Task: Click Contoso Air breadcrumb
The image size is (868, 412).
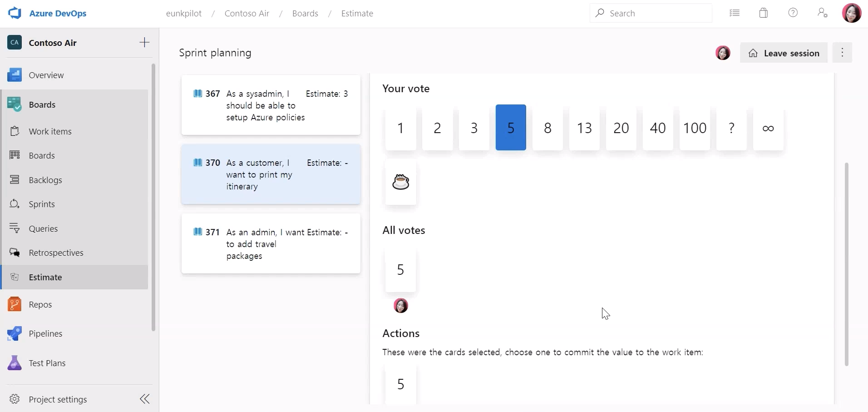Action: tap(247, 14)
